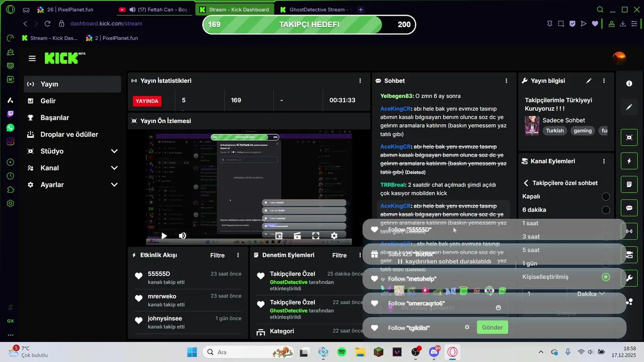Click the Gönder send button
The height and width of the screenshot is (362, 644).
[x=492, y=327]
